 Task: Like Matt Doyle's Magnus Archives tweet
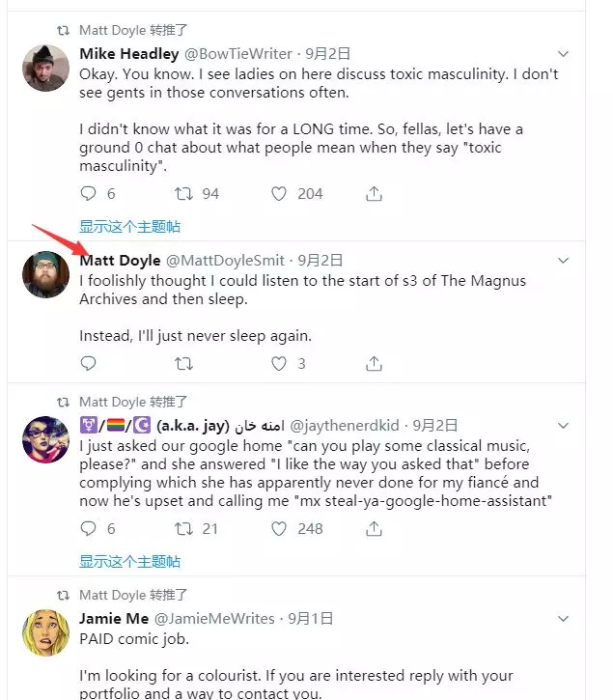click(279, 364)
